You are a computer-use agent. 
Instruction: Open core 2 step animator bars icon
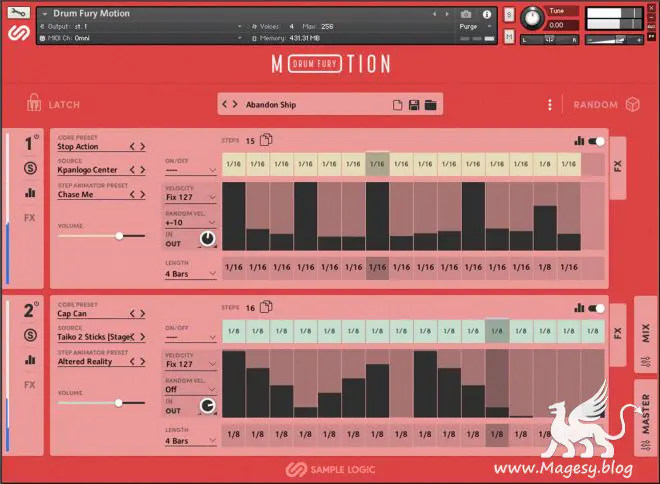[30, 360]
